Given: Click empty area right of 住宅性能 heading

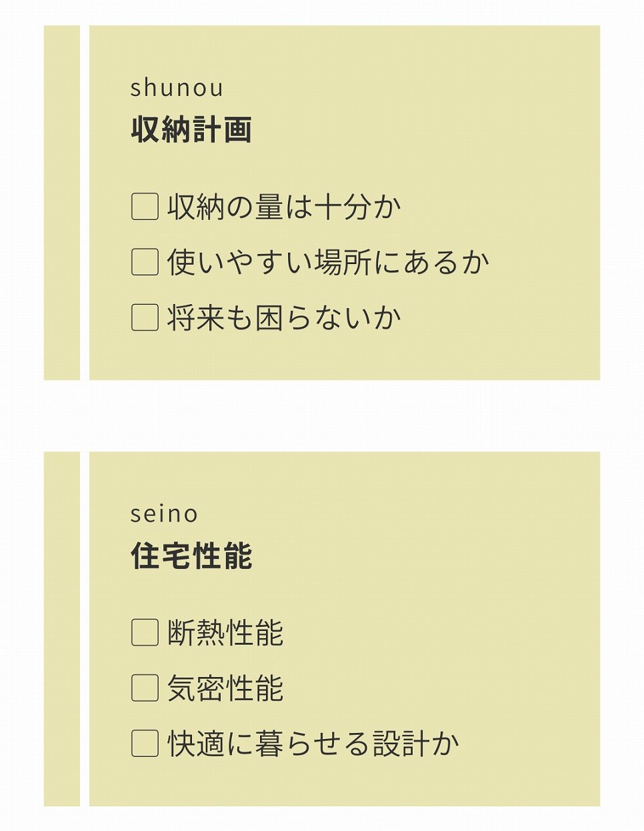Looking at the screenshot, I should point(427,556).
